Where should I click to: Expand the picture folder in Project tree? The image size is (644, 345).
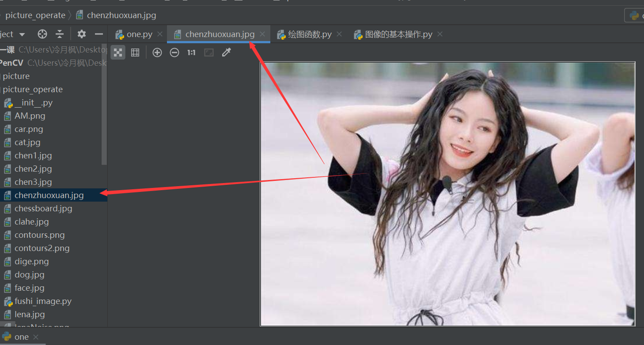pos(16,76)
